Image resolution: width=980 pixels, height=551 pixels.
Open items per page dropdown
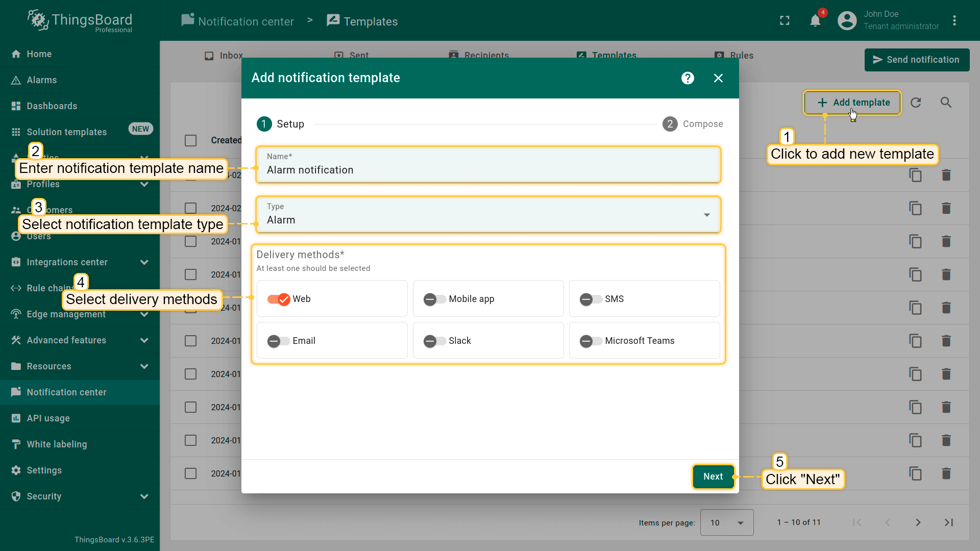(726, 522)
